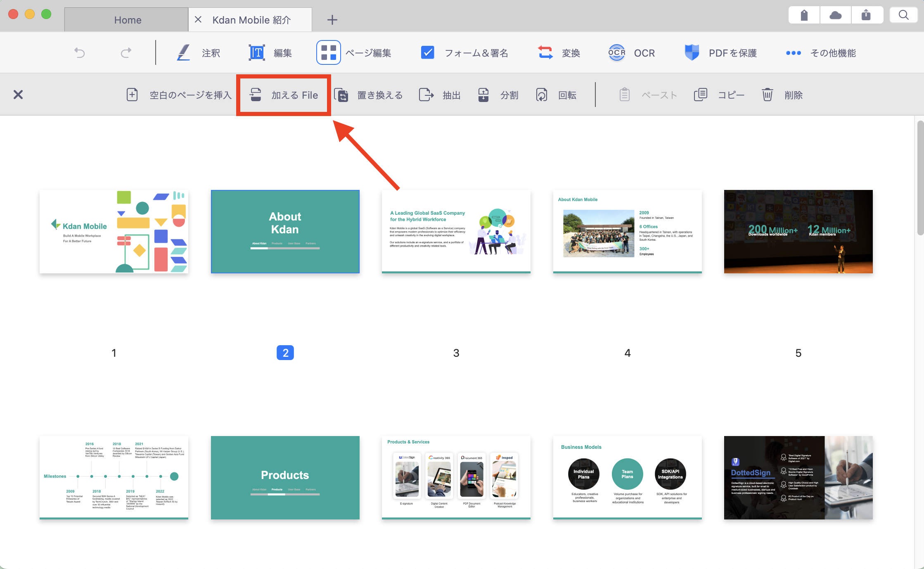The image size is (924, 569).
Task: Click the vertical scrollbar thumb
Action: (920, 178)
